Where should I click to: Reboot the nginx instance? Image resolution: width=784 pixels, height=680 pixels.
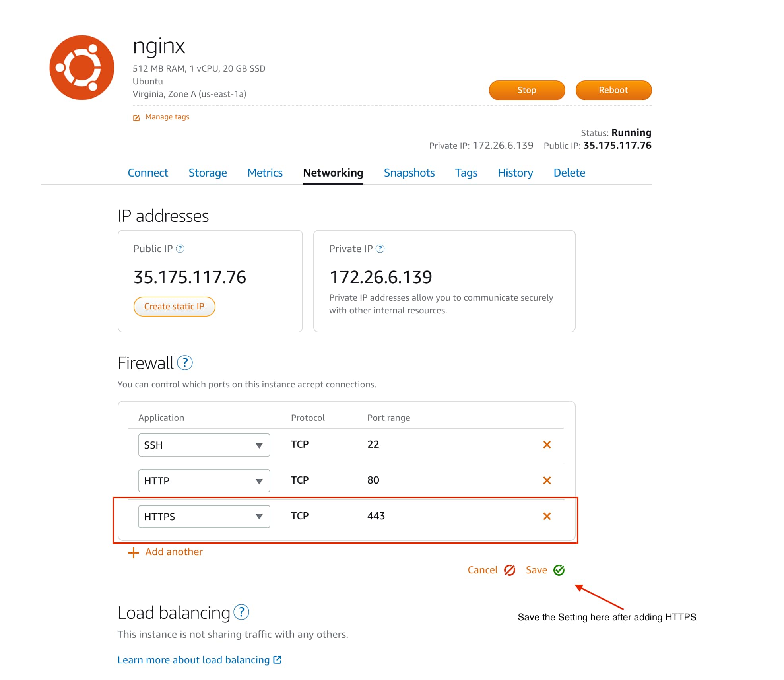tap(613, 90)
